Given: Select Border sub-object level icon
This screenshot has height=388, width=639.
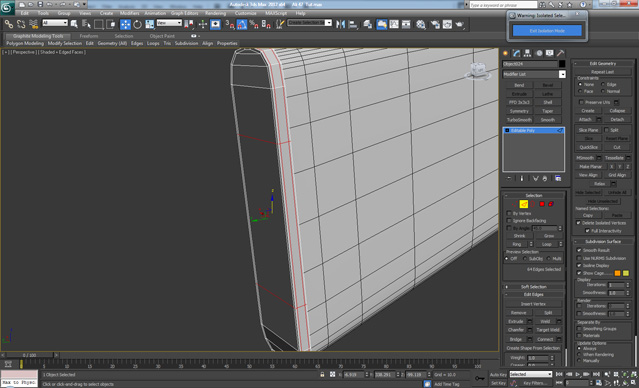Looking at the screenshot, I should (x=533, y=204).
